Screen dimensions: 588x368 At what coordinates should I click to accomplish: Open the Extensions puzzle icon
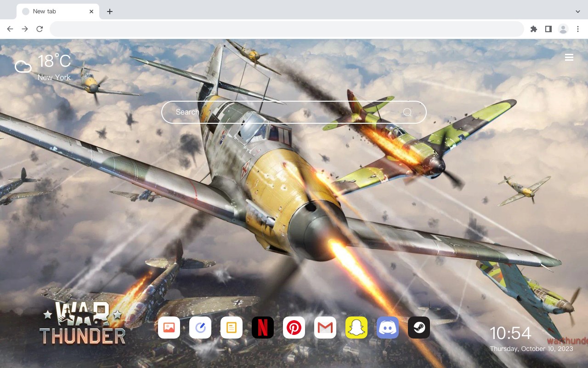(533, 29)
